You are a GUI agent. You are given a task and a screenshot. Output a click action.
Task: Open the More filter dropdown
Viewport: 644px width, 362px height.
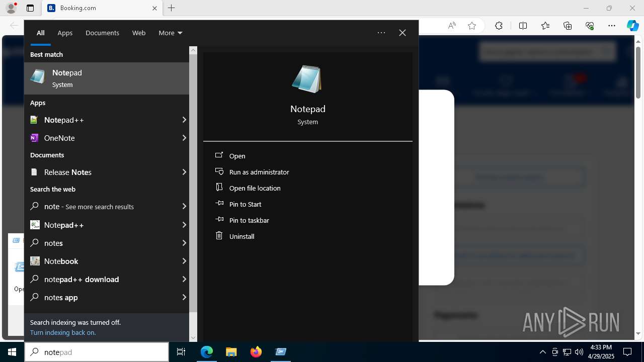tap(170, 33)
